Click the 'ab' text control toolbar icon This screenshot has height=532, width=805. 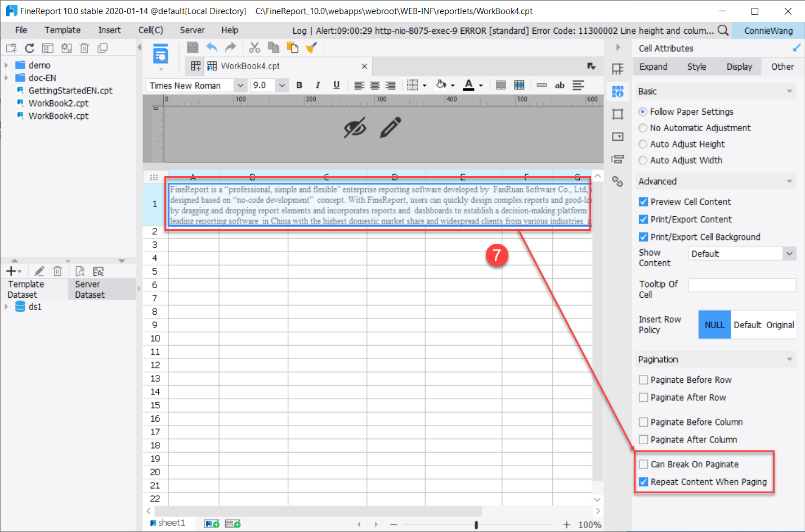[x=560, y=85]
